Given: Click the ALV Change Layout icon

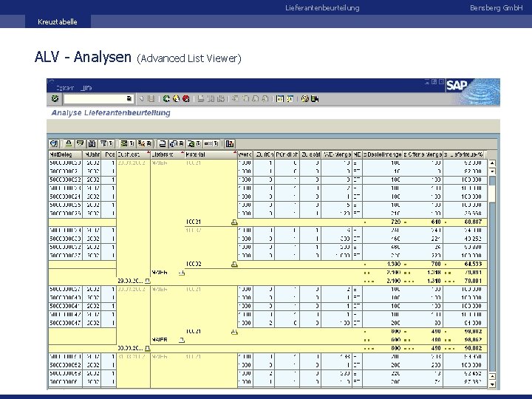Looking at the screenshot, I should click(x=209, y=144).
